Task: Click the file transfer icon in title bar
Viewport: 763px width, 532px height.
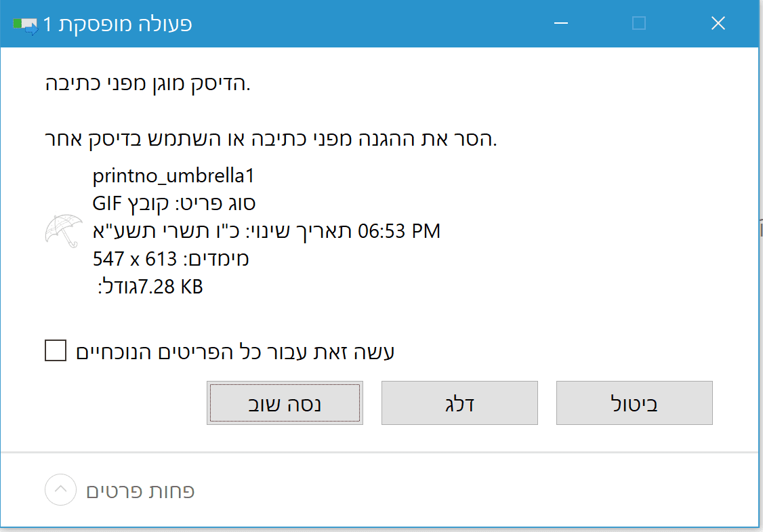Action: coord(26,26)
